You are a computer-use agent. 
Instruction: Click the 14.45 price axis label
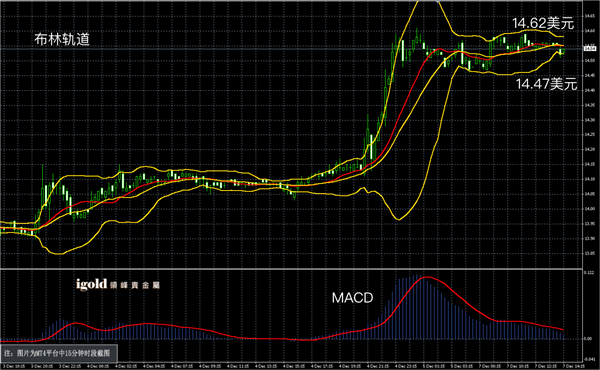(590, 75)
